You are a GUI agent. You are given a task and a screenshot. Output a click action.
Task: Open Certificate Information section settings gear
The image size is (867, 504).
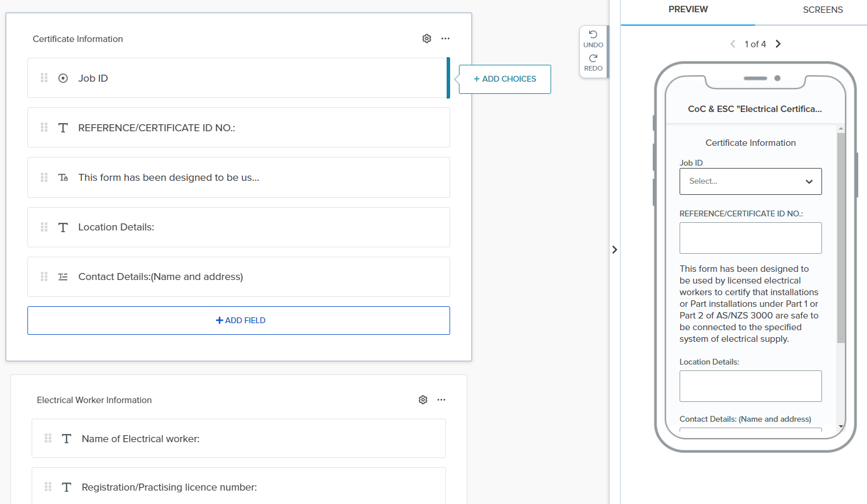tap(427, 38)
